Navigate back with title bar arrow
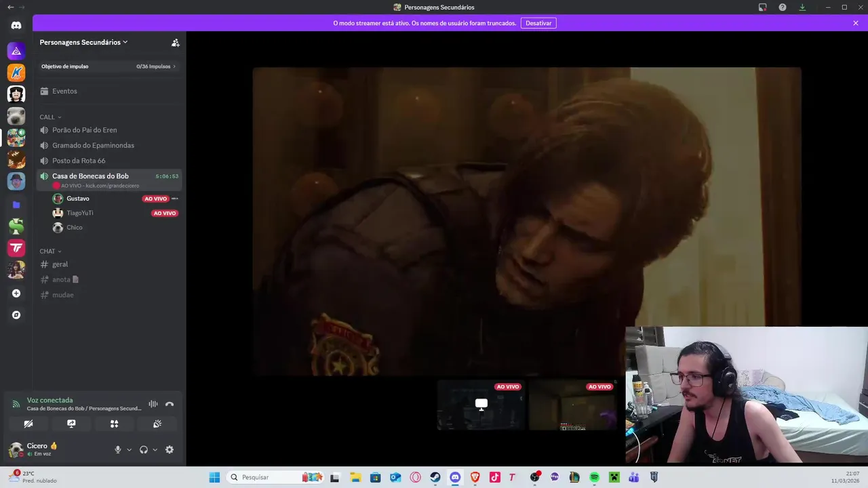Image resolution: width=868 pixels, height=488 pixels. tap(10, 7)
